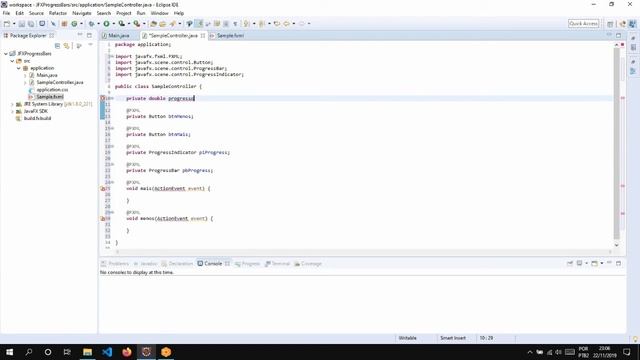Expand the JavaFX SDK node
The image size is (640, 360).
[12, 111]
